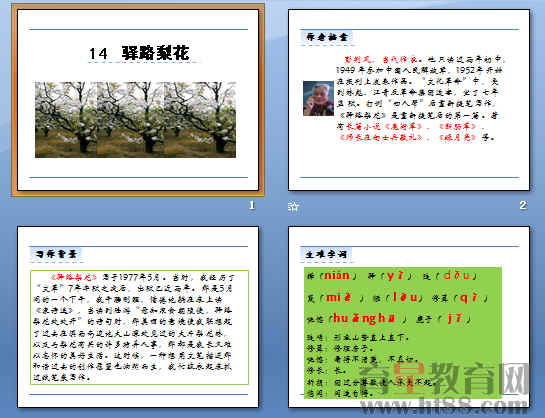Click the 生难字词 heading label on slide 4

click(x=326, y=254)
